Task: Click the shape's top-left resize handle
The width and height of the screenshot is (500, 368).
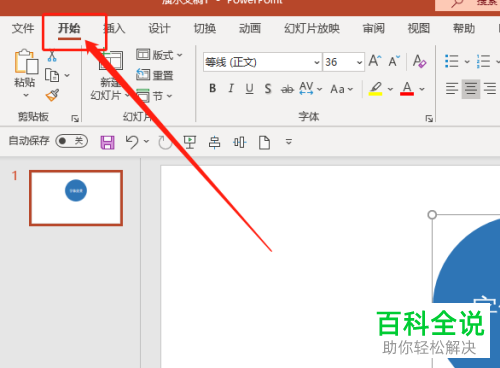Action: coord(432,215)
